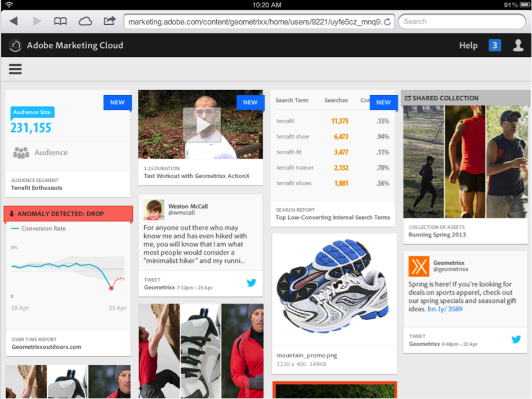Open the Help menu

(x=468, y=46)
